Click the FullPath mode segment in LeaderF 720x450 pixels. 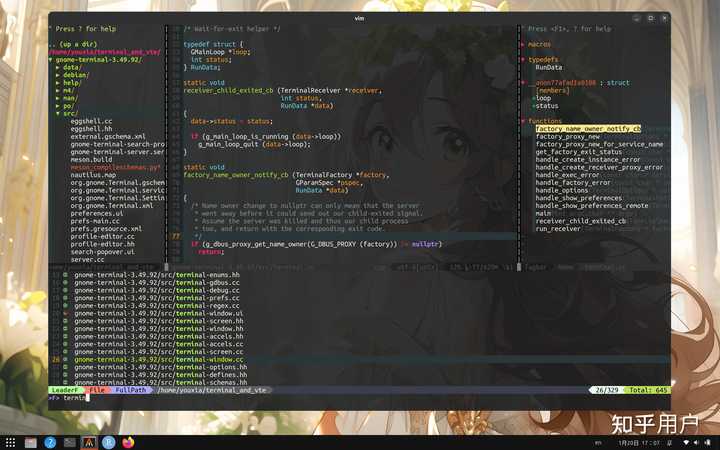(130, 390)
